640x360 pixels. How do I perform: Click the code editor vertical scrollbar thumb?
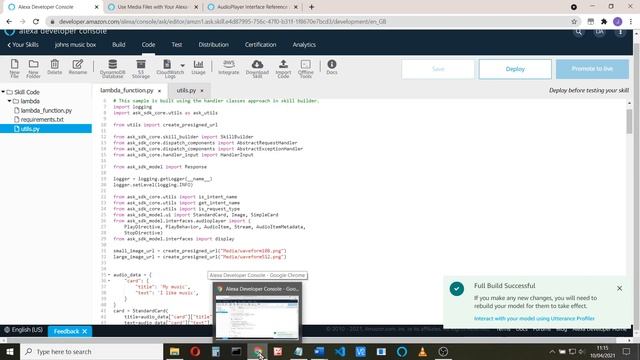pos(629,121)
